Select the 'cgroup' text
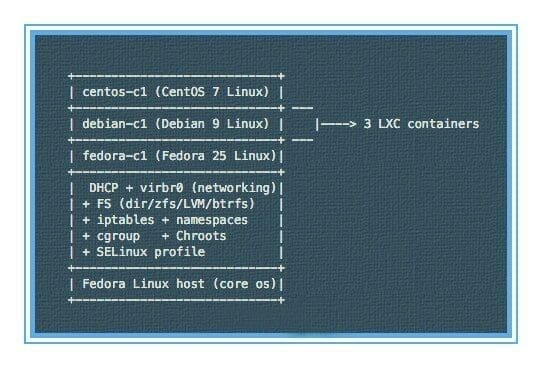 coord(118,236)
